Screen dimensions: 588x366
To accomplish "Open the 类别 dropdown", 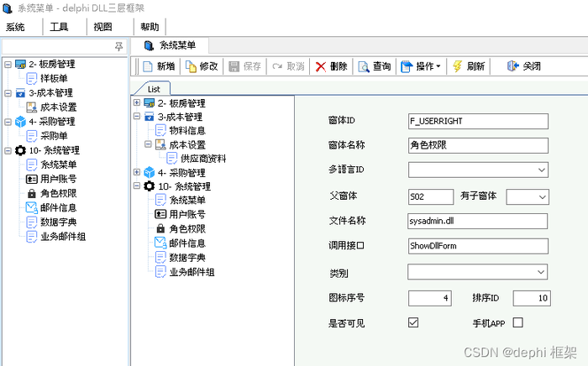I will pyautogui.click(x=541, y=272).
